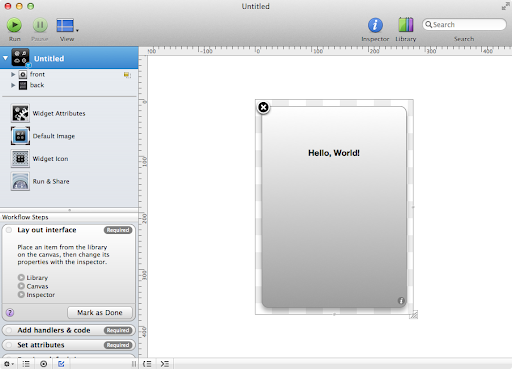The width and height of the screenshot is (512, 369).
Task: Follow the Library link in workflow step
Action: pyautogui.click(x=33, y=278)
